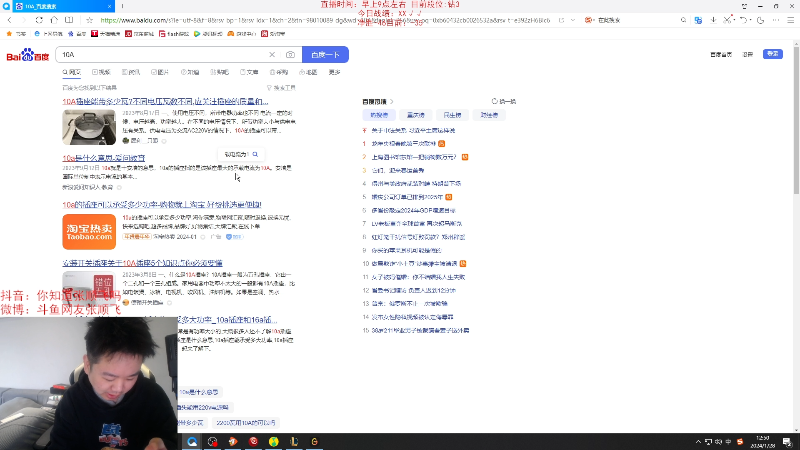This screenshot has height=450, width=800.
Task: Refresh hot search list with 换一换
Action: (504, 102)
